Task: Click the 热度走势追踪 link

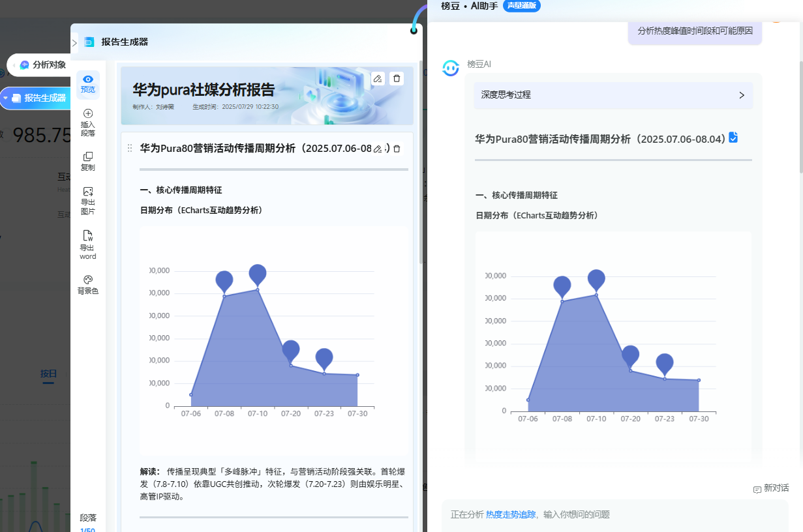Action: 511,514
